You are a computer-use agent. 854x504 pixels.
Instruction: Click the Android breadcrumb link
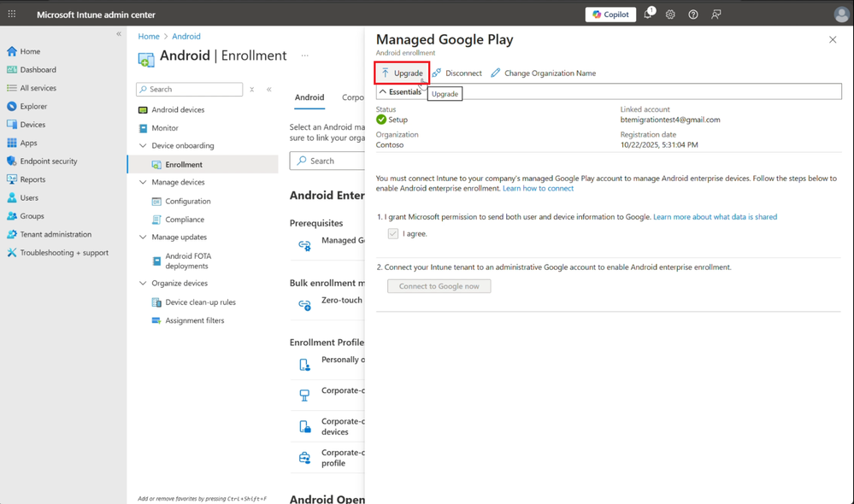pyautogui.click(x=186, y=36)
